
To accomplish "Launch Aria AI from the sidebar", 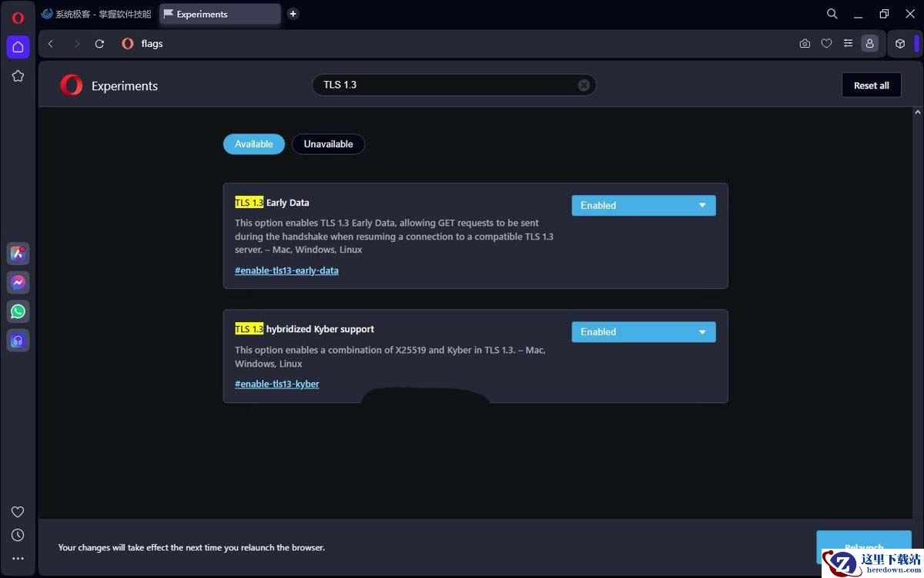I will 18,254.
